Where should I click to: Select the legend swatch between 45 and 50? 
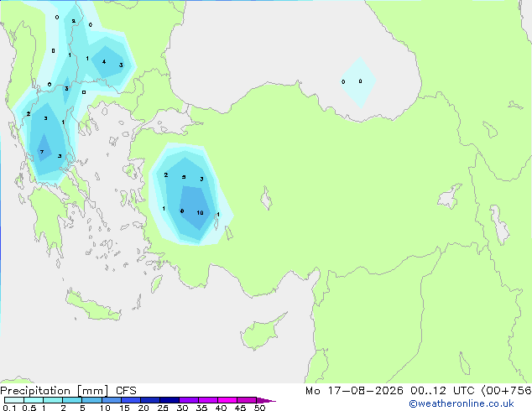point(247,400)
